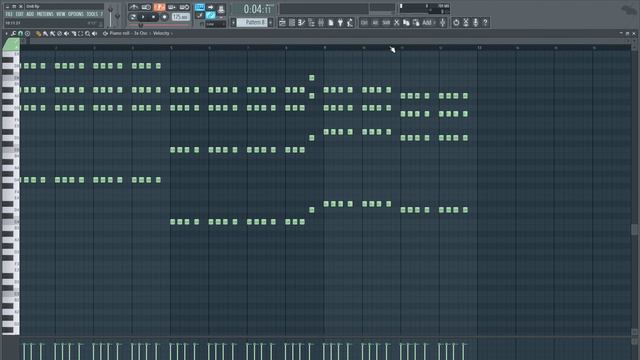The height and width of the screenshot is (360, 640).
Task: Open the 3x Osc target channel selector
Action: coord(141,33)
